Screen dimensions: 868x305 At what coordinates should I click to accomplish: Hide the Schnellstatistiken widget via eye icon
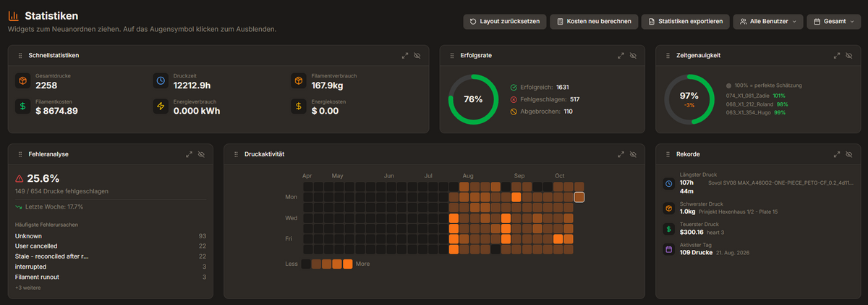tap(417, 55)
